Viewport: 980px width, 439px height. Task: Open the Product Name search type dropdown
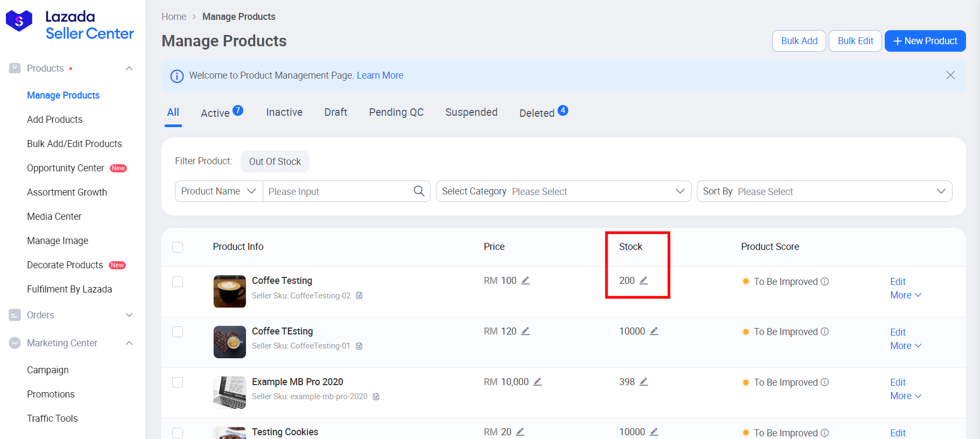click(x=218, y=191)
